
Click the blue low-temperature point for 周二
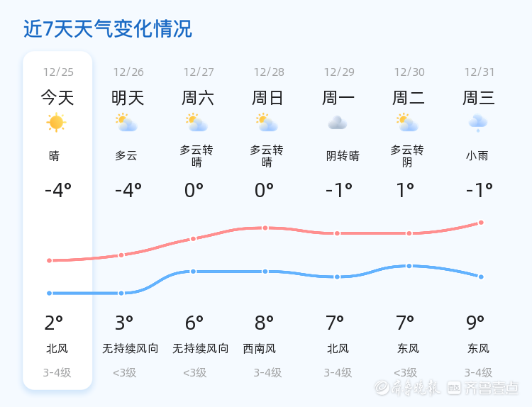point(409,266)
